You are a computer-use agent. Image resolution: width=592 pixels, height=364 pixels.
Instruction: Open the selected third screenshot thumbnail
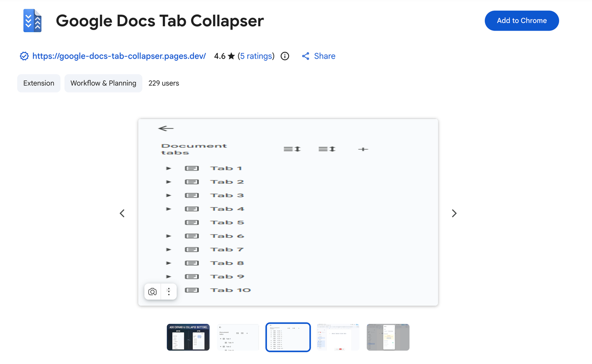pyautogui.click(x=288, y=337)
